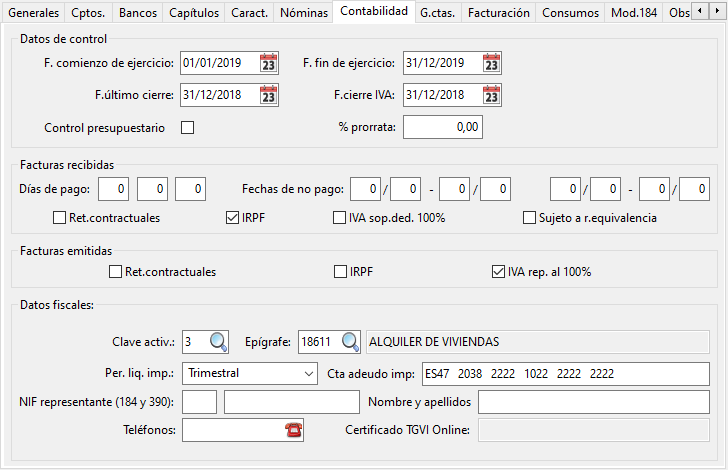Click the % prorrata input field

click(x=442, y=127)
